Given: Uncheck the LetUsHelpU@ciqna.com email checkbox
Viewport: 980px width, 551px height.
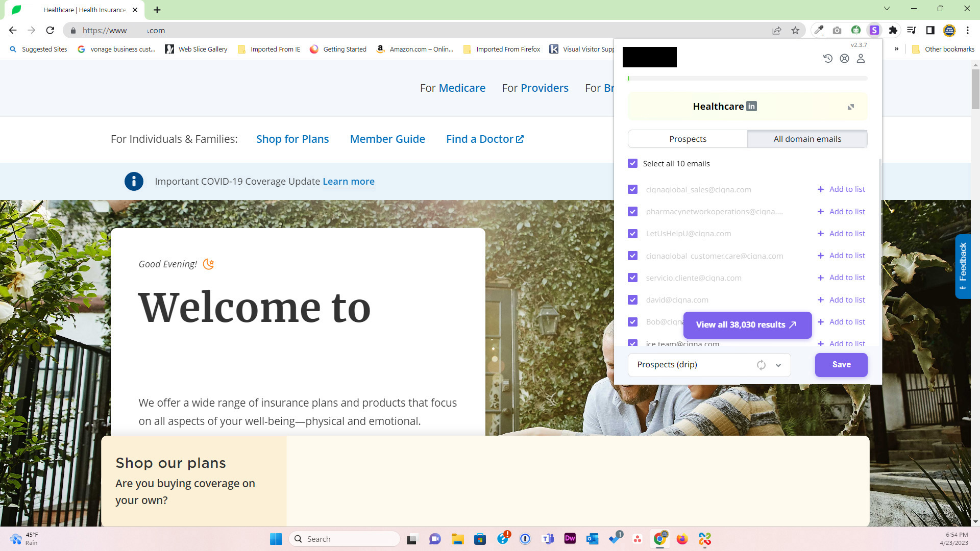Looking at the screenshot, I should [x=633, y=234].
